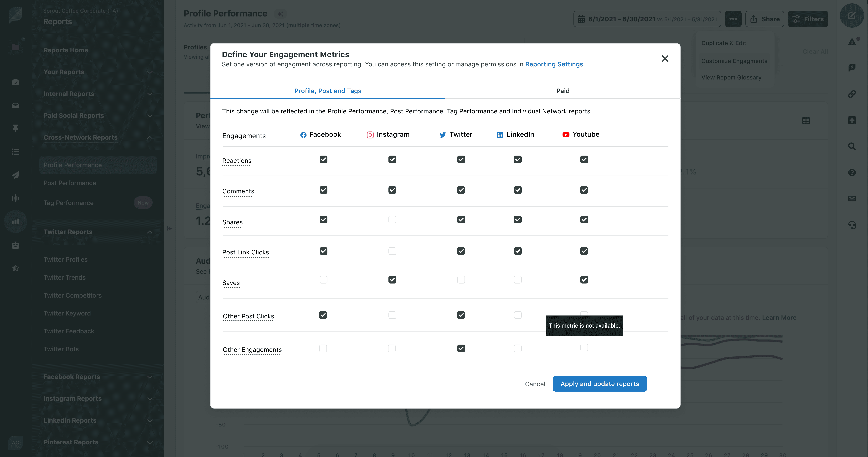Uncheck Twitter Other Engagements checkbox
Screen dimensions: 868x457
[461, 348]
